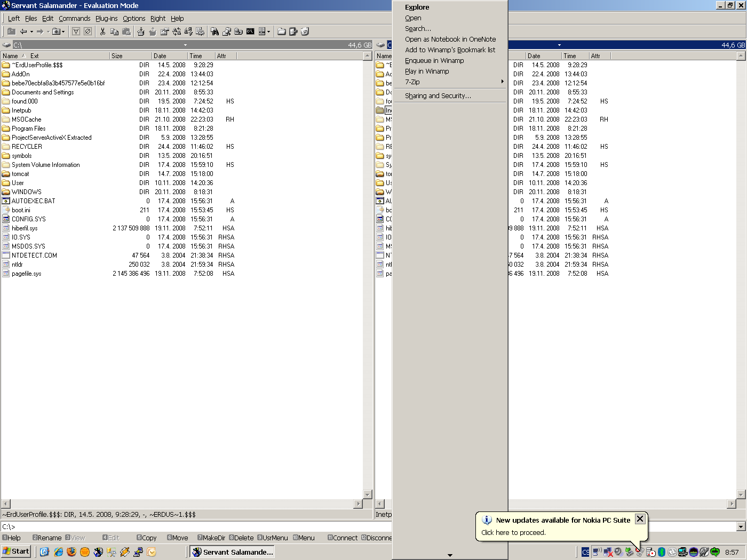Viewport: 747px width, 560px height.
Task: Select Sharing and Security menu entry
Action: click(x=450, y=95)
